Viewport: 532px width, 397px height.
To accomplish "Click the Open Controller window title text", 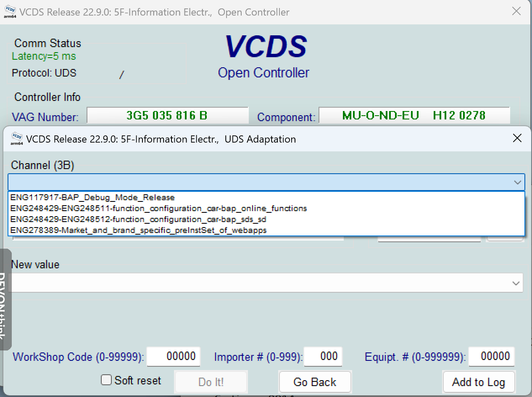I will [x=154, y=12].
